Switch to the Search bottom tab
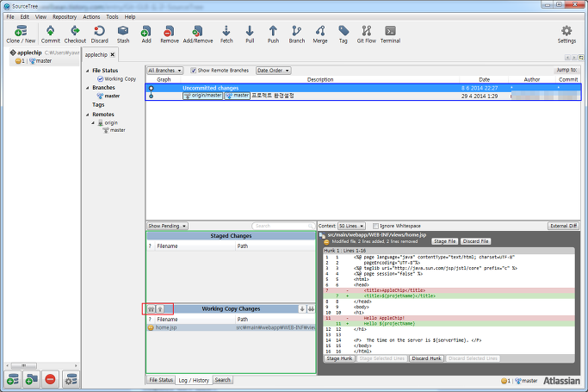Screen dimensions: 588x392 tap(222, 380)
